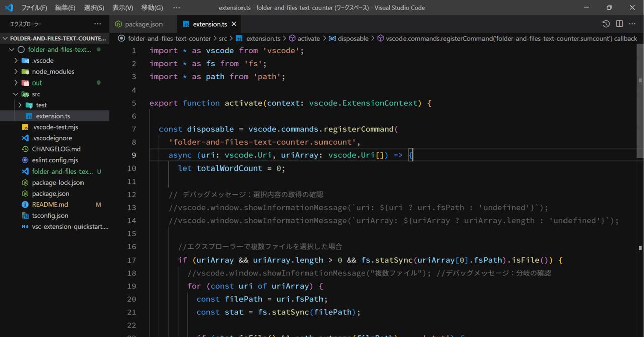Viewport: 644px width, 337px height.
Task: Open more editor actions via the ellipsis icon
Action: tap(632, 24)
